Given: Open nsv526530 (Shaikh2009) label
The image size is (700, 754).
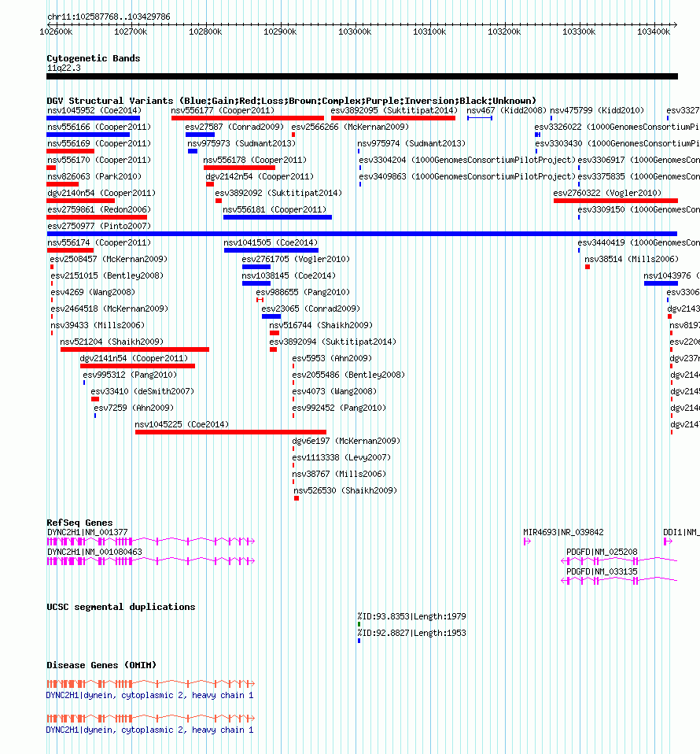Looking at the screenshot, I should [x=345, y=490].
